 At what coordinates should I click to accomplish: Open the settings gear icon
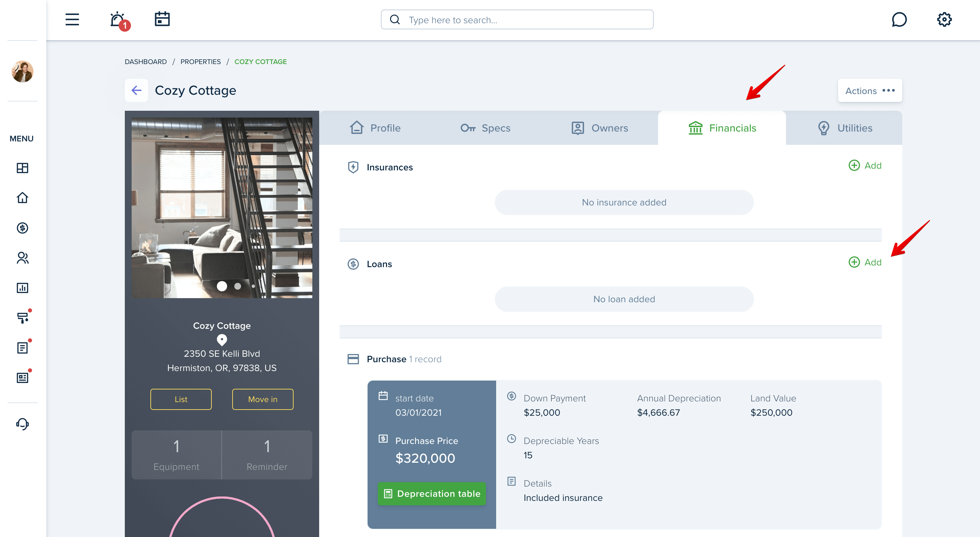pos(944,19)
